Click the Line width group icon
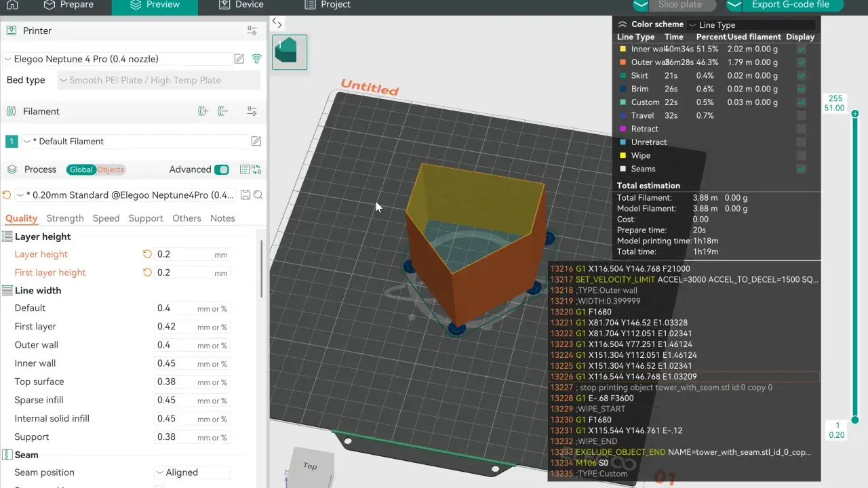 click(7, 290)
